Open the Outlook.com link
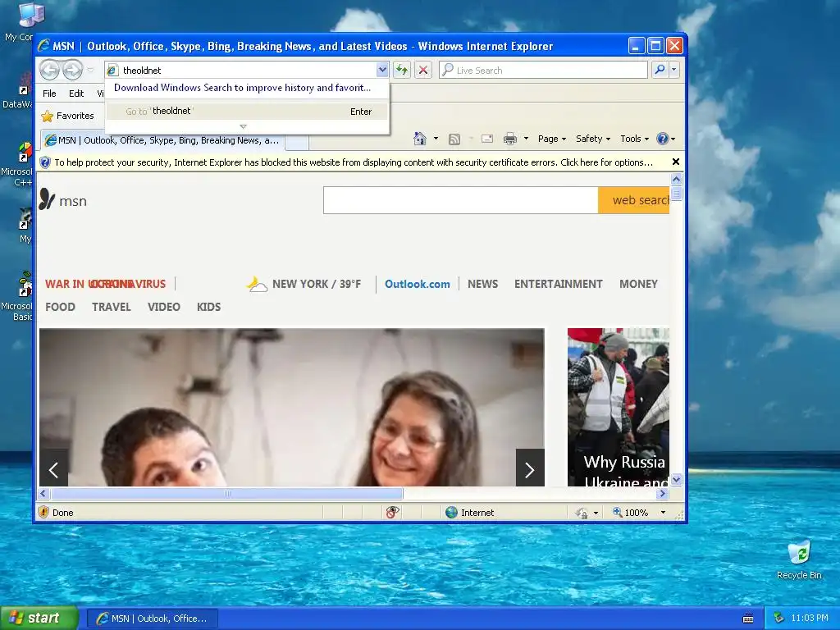The width and height of the screenshot is (840, 630). pos(418,284)
